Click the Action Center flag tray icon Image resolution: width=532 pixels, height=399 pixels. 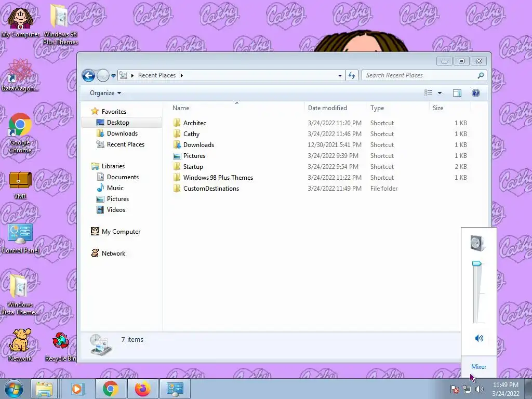point(454,389)
